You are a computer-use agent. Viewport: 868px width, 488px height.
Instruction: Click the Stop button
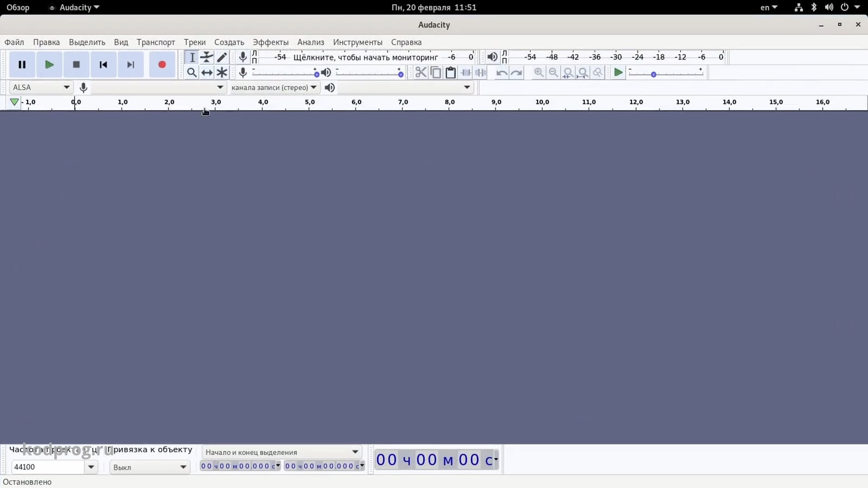point(76,65)
